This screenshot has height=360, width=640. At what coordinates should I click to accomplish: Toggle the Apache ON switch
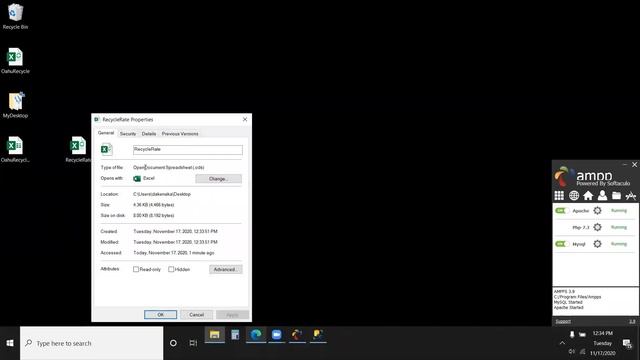coord(562,211)
